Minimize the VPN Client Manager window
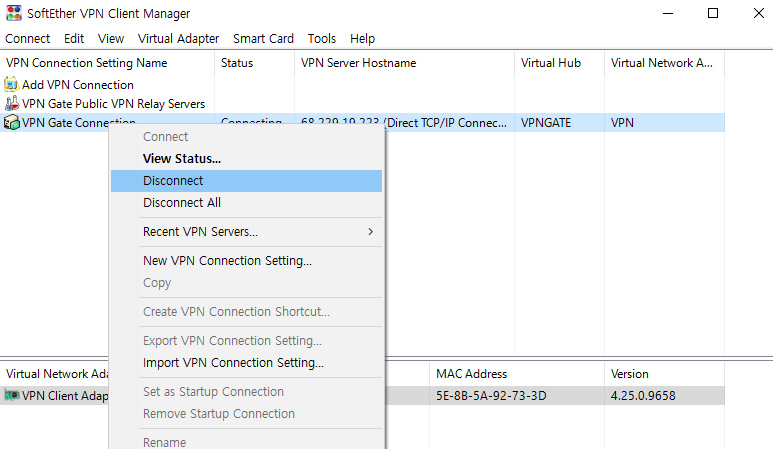Image resolution: width=773 pixels, height=449 pixels. pyautogui.click(x=668, y=13)
